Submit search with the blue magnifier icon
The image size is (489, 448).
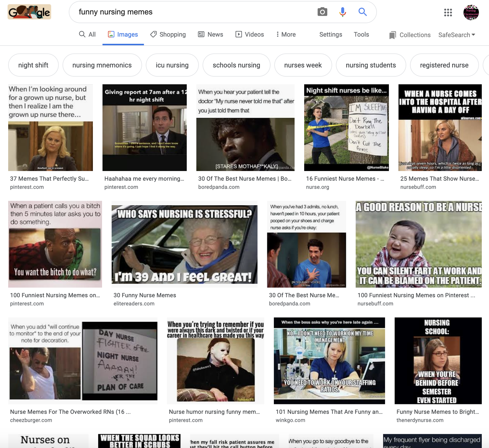coord(363,12)
